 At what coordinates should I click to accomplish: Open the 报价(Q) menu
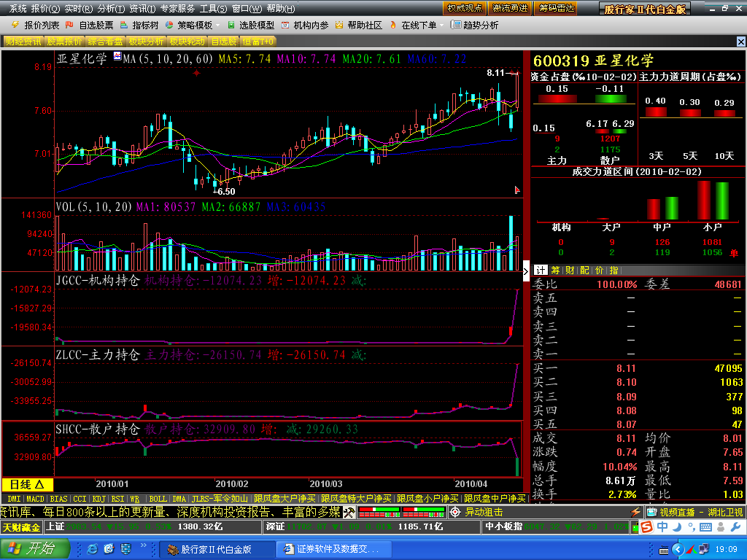(46, 9)
